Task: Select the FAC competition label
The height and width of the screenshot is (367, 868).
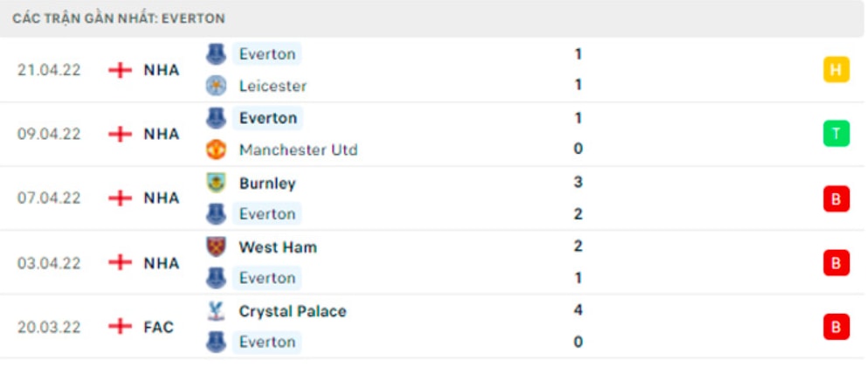Action: tap(159, 327)
